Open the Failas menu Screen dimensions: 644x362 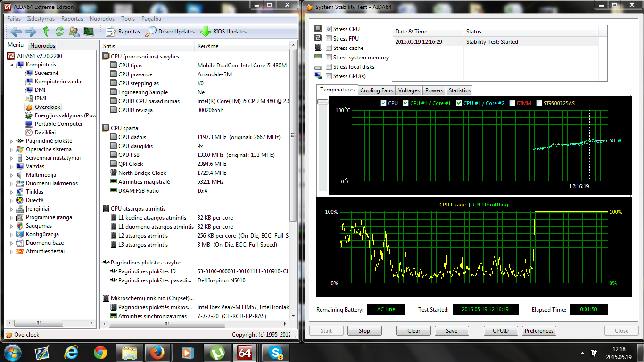[14, 19]
